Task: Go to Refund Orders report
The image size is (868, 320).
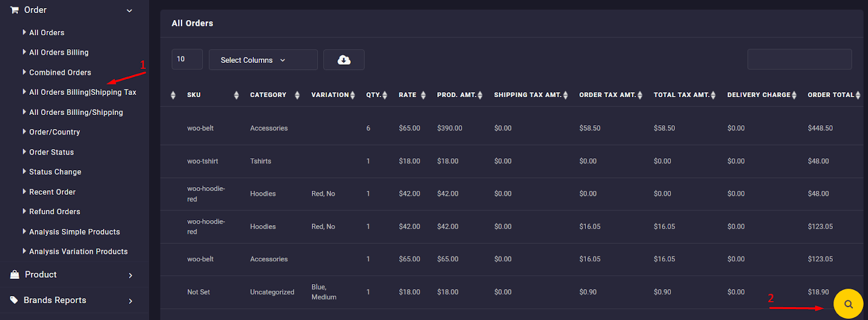Action: click(54, 212)
